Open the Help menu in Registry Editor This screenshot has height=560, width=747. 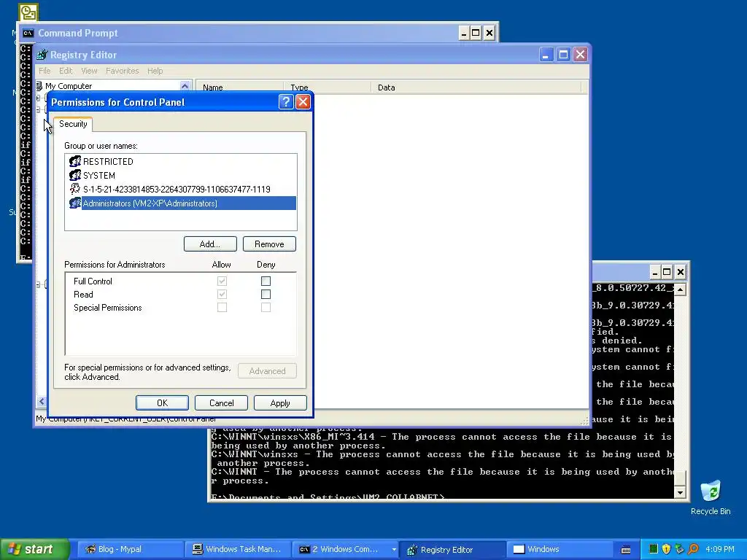pyautogui.click(x=155, y=71)
